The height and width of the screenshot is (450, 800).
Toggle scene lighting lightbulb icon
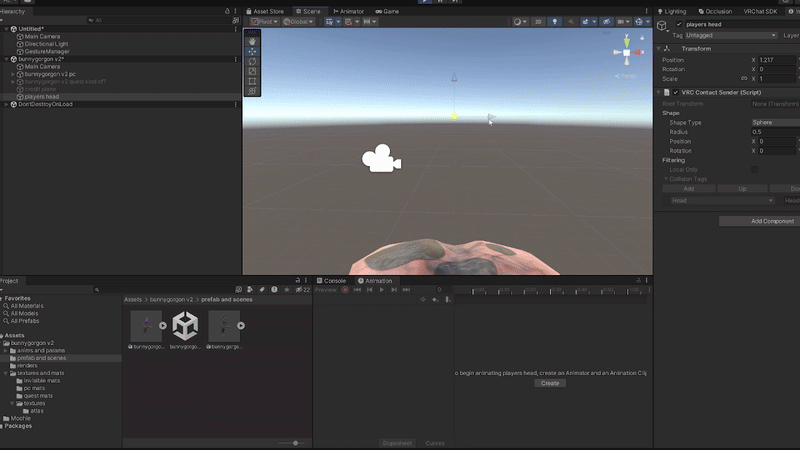click(553, 21)
